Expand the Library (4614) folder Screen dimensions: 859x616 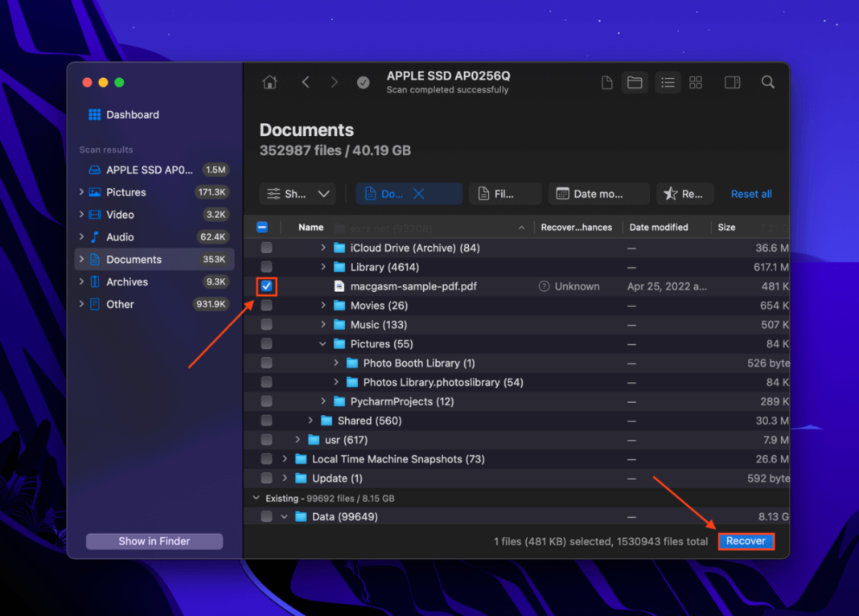coord(323,266)
